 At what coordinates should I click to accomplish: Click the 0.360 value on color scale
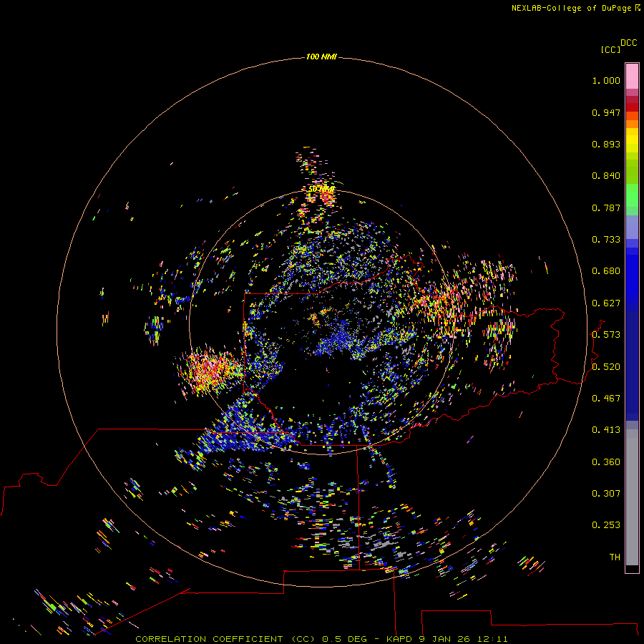pyautogui.click(x=606, y=462)
